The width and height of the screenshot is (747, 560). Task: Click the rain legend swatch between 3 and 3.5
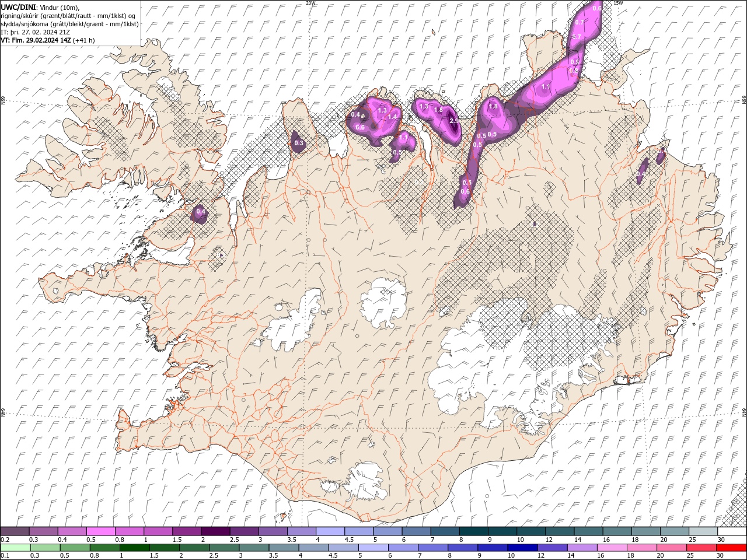[x=254, y=547]
